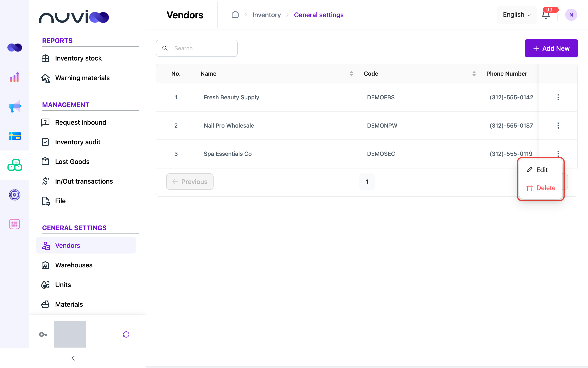Open actions menu for Fresh Beauty Supply
The width and height of the screenshot is (588, 368).
tap(558, 97)
